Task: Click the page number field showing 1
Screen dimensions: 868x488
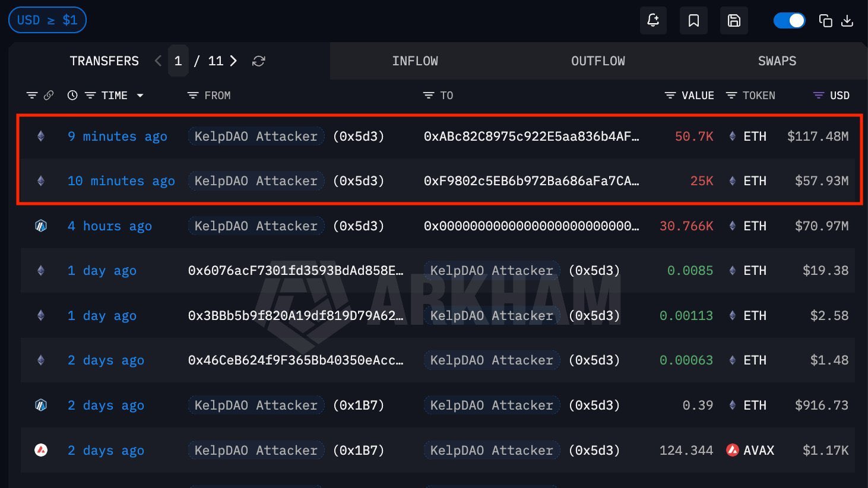Action: (178, 61)
